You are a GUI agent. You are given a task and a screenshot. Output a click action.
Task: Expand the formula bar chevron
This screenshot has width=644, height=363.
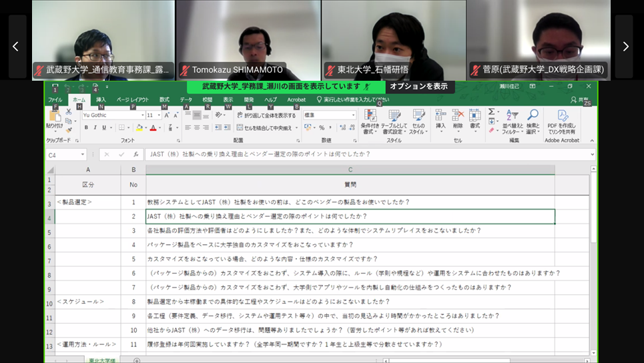click(592, 155)
